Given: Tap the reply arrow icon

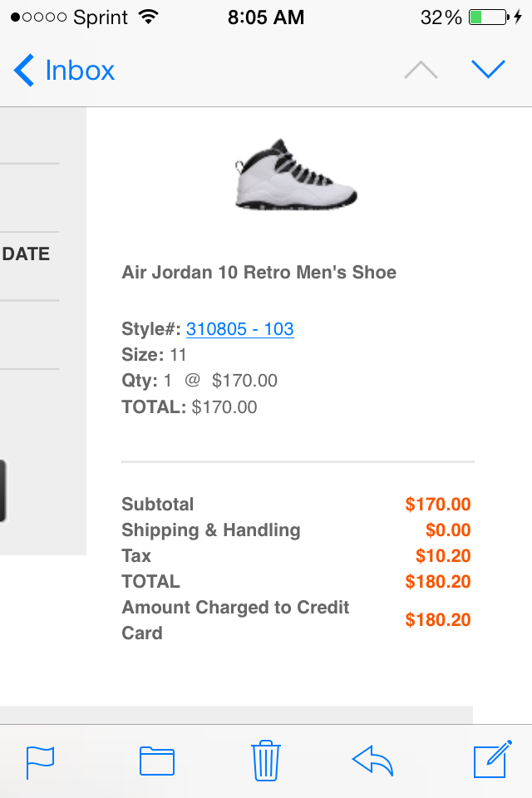Looking at the screenshot, I should 372,761.
